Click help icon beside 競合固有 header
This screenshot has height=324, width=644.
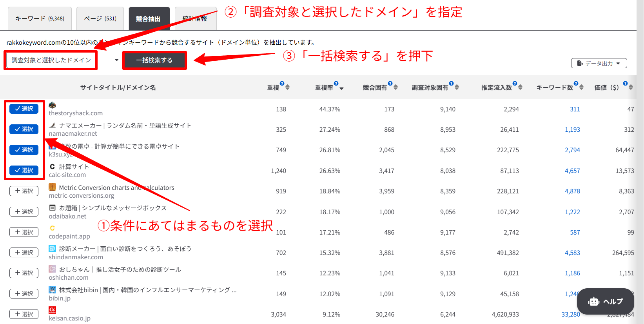390,84
